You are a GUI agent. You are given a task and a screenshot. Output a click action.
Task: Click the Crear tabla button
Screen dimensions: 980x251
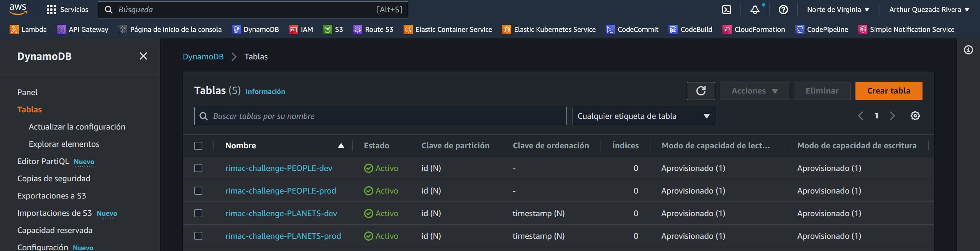point(888,91)
